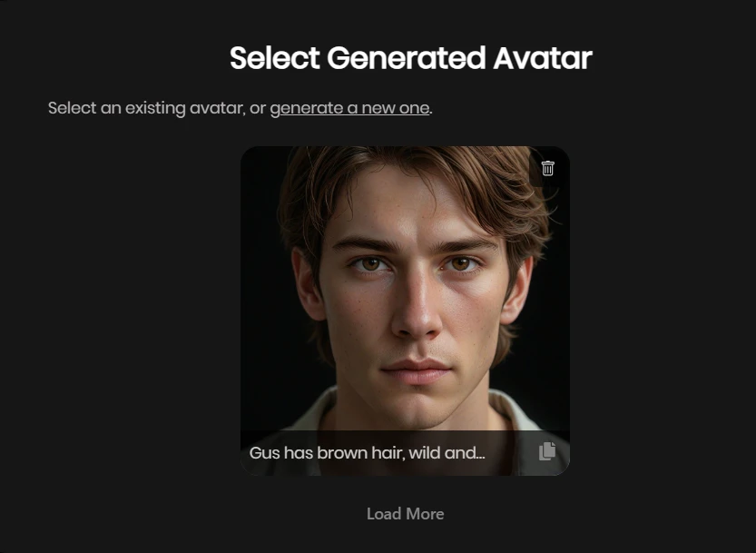Image resolution: width=756 pixels, height=553 pixels.
Task: Click the truncated avatar description text
Action: click(x=367, y=453)
